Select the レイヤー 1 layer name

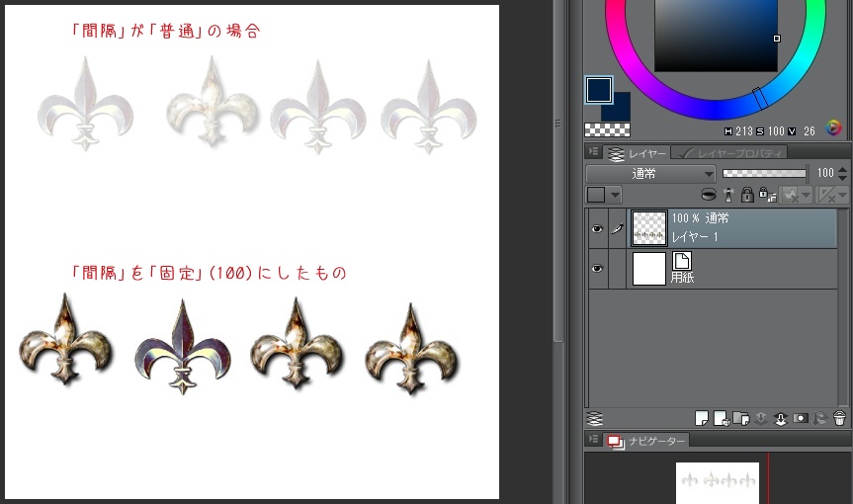[x=694, y=236]
